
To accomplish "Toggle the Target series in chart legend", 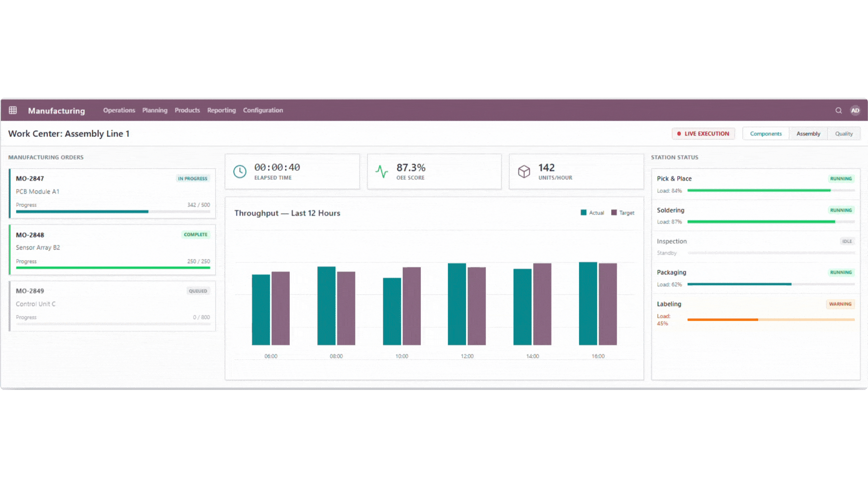I will [623, 212].
